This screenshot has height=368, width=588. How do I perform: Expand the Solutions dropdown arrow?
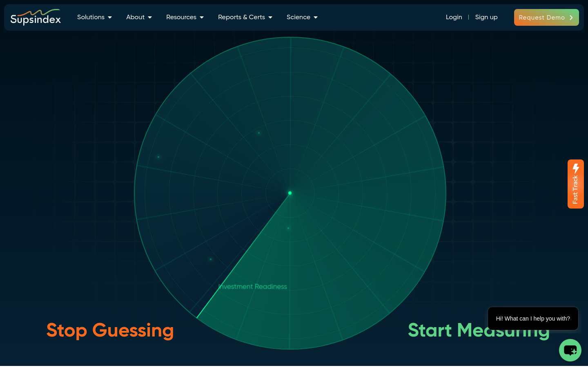click(110, 18)
